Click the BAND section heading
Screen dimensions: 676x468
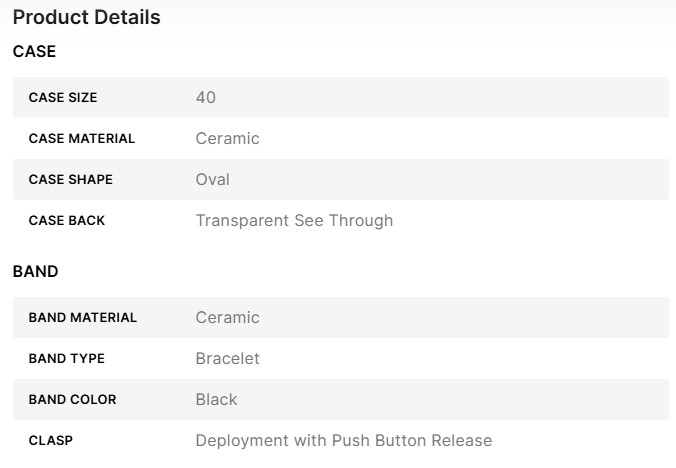35,271
